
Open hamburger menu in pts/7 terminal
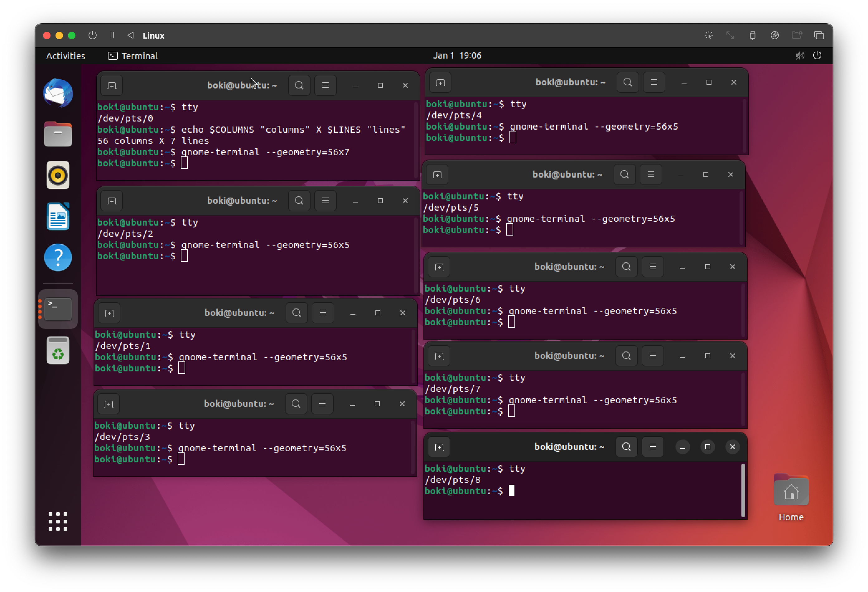click(x=653, y=356)
